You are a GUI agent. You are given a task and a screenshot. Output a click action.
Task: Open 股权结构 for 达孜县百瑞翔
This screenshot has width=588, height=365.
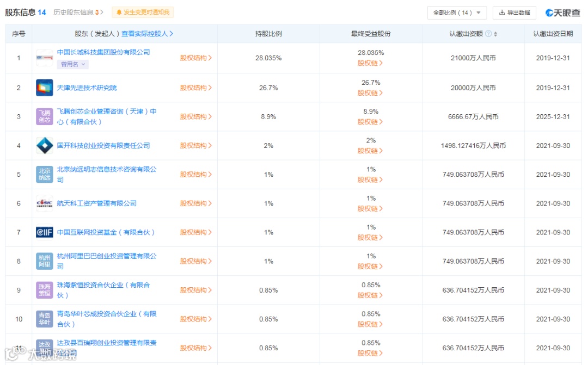pos(196,348)
